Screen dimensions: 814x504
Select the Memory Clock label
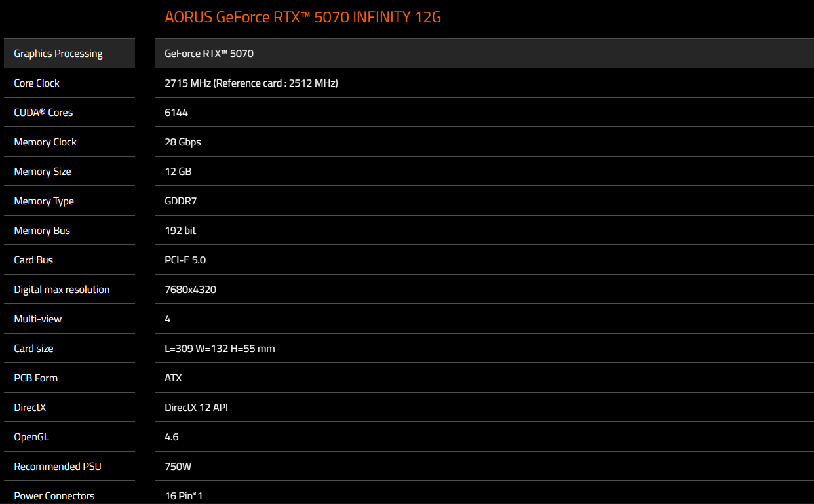point(45,142)
